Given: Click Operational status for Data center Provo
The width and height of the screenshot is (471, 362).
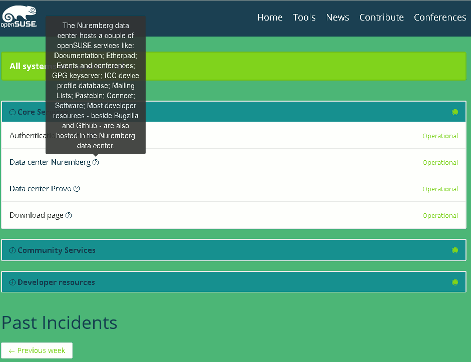Looking at the screenshot, I should [x=440, y=189].
